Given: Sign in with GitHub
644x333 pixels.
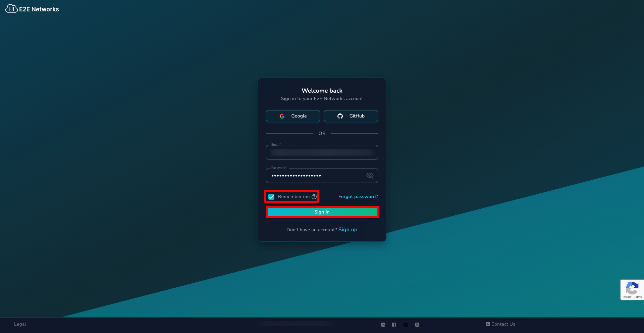Looking at the screenshot, I should (351, 116).
